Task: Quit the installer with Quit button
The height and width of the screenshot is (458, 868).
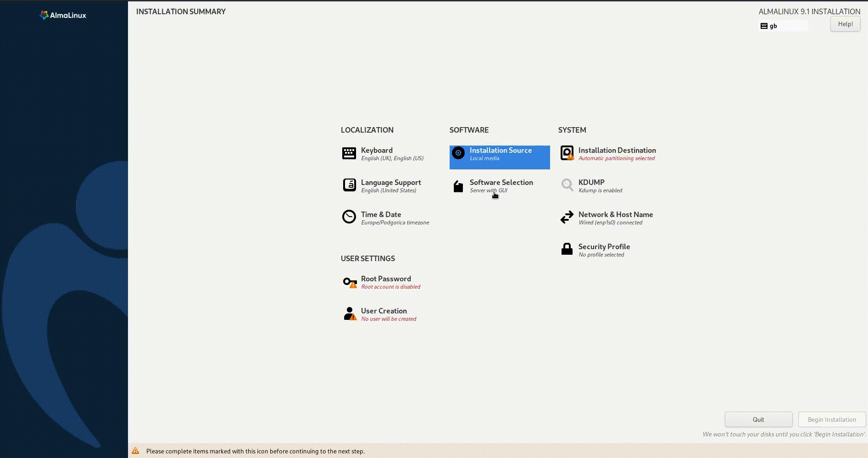Action: click(x=758, y=419)
